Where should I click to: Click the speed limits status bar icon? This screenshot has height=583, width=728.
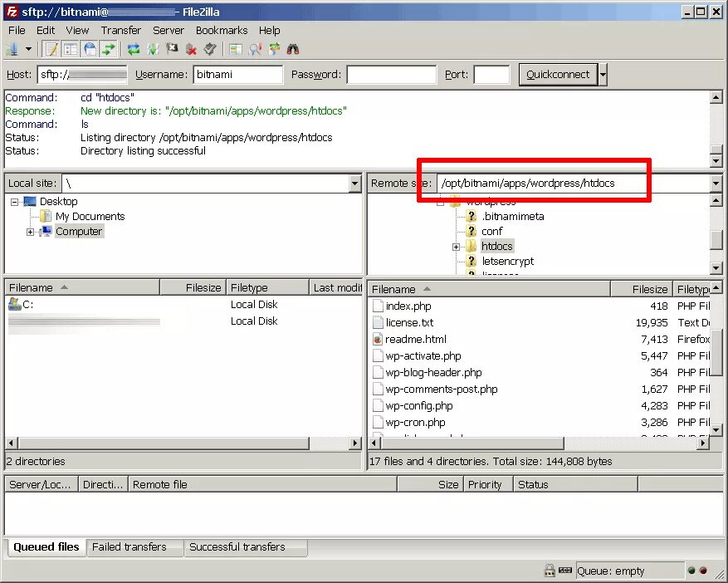[565, 570]
